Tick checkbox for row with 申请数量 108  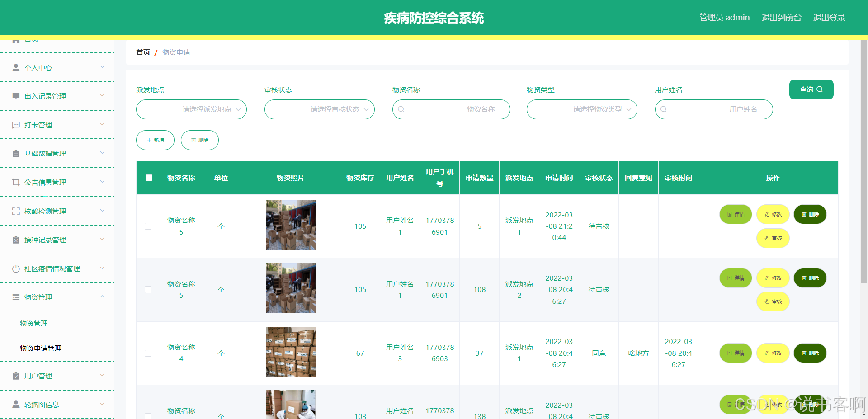pos(148,290)
